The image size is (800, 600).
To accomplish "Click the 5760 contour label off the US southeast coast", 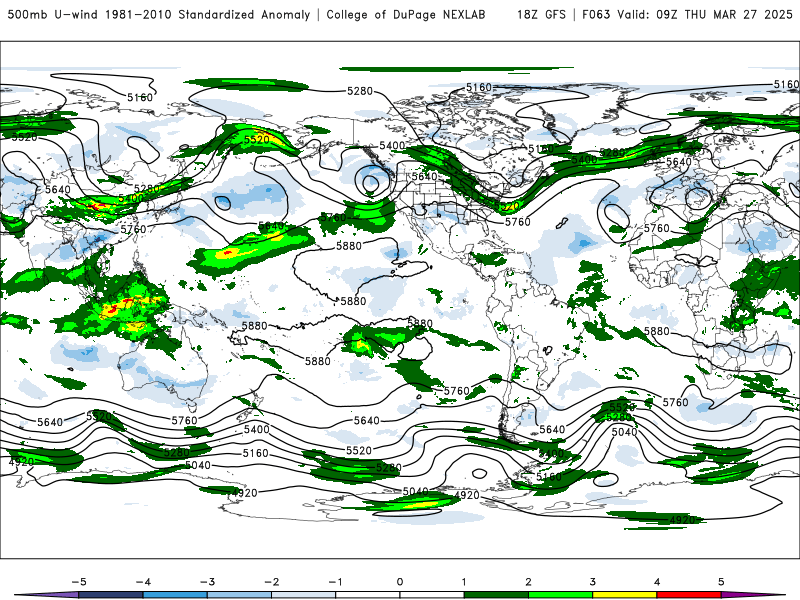I will (x=517, y=222).
